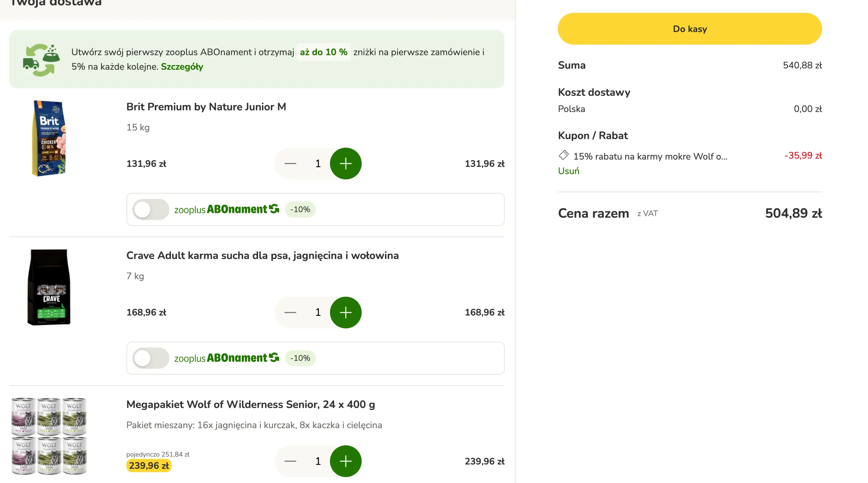The width and height of the screenshot is (868, 483).
Task: Proceed to checkout with Do kasy
Action: [689, 29]
